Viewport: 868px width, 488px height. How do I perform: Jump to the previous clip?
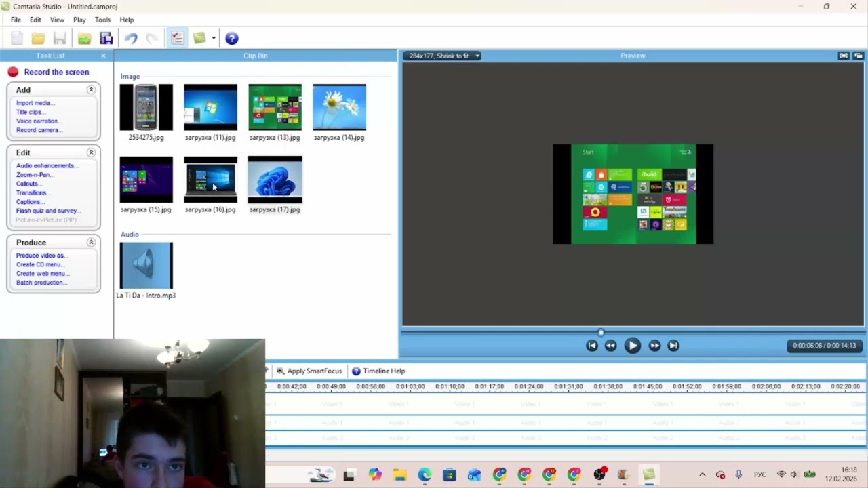592,346
